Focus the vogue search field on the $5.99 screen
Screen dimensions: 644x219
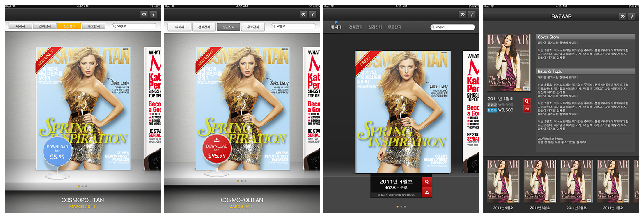coord(134,26)
